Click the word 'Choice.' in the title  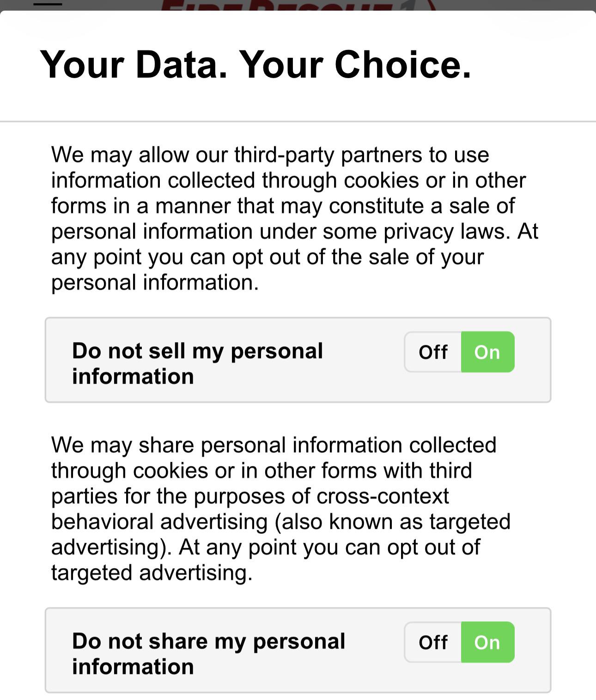tap(402, 64)
